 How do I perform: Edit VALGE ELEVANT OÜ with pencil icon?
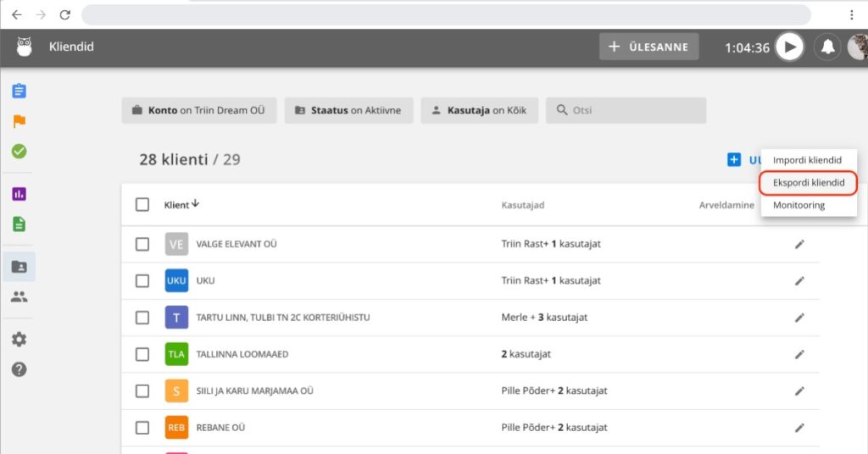coord(799,244)
